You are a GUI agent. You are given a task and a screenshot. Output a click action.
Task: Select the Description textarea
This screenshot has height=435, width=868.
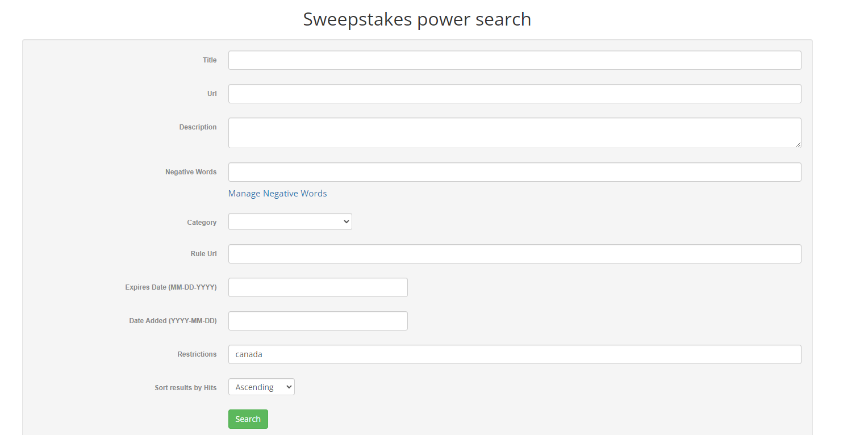click(515, 133)
